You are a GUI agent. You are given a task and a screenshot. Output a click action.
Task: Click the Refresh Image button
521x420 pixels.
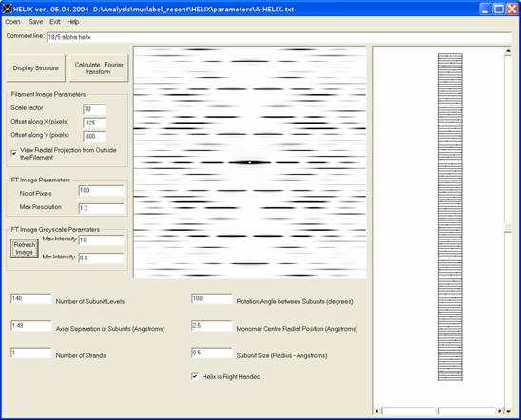(25, 248)
